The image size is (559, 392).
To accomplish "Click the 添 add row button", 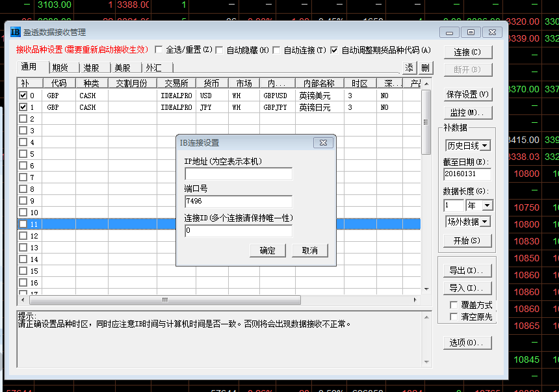I will pyautogui.click(x=409, y=68).
